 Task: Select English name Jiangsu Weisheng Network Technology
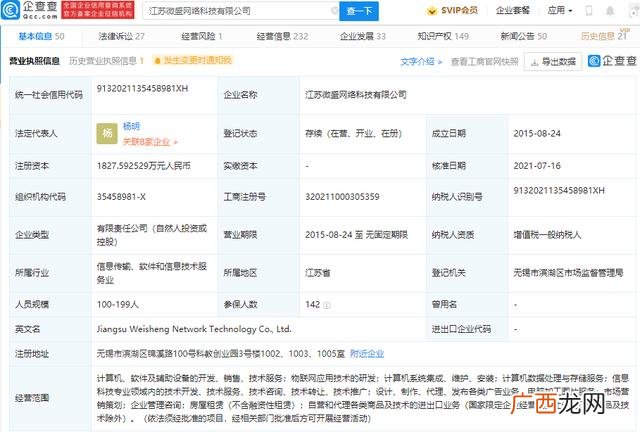194,329
